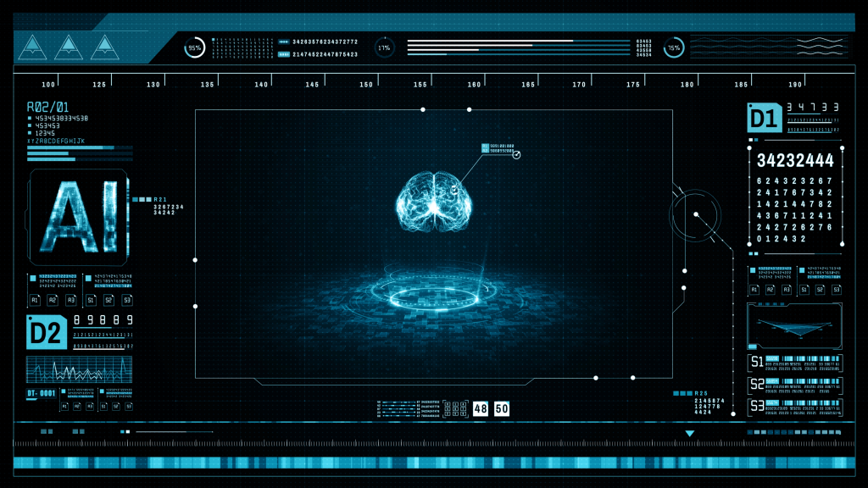Expand the S1 data row at bottom right
Image resolution: width=868 pixels, height=488 pixels.
click(x=796, y=363)
